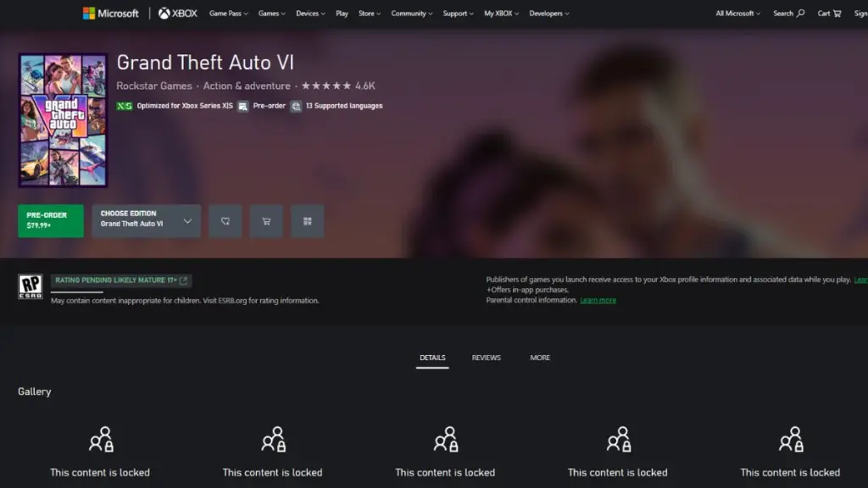
Task: Expand the Developers menu
Action: pos(549,14)
